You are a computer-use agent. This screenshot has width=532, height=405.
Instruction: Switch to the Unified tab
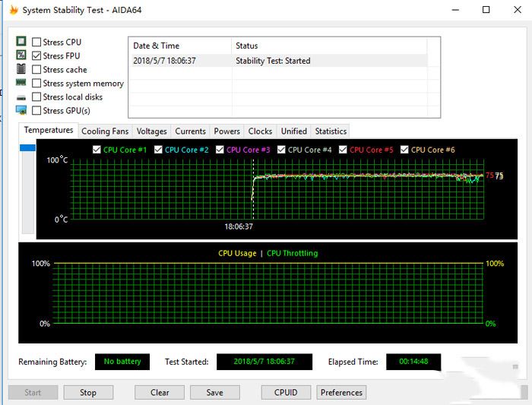pyautogui.click(x=294, y=131)
